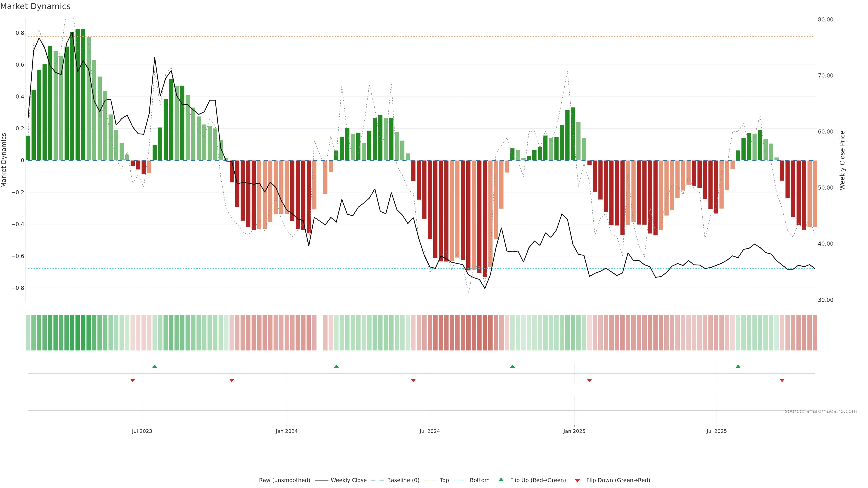Click flip-up marker just after Jul 2023
The image size is (868, 488).
pos(155,366)
